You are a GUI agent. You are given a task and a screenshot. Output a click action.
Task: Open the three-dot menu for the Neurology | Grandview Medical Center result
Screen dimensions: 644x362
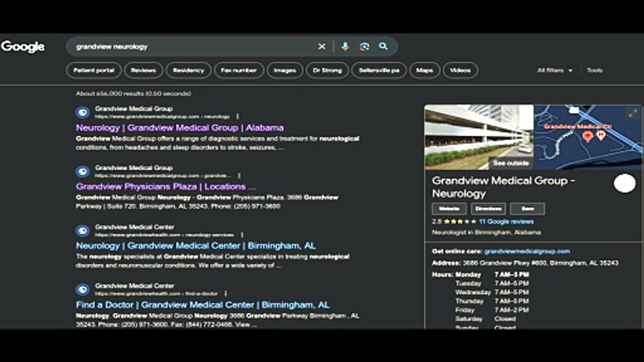[x=242, y=235]
